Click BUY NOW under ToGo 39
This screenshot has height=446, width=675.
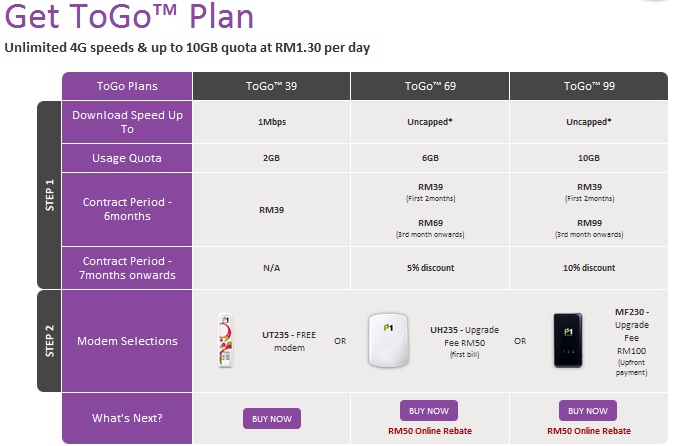pos(272,418)
